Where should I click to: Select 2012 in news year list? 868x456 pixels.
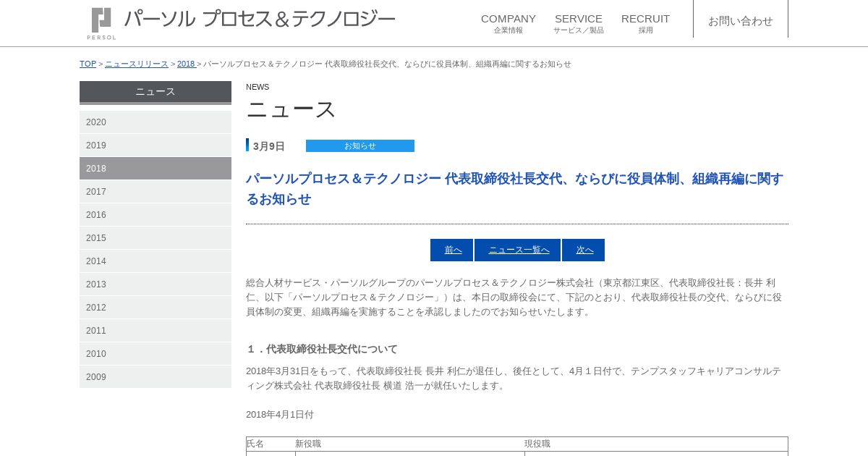pos(156,308)
